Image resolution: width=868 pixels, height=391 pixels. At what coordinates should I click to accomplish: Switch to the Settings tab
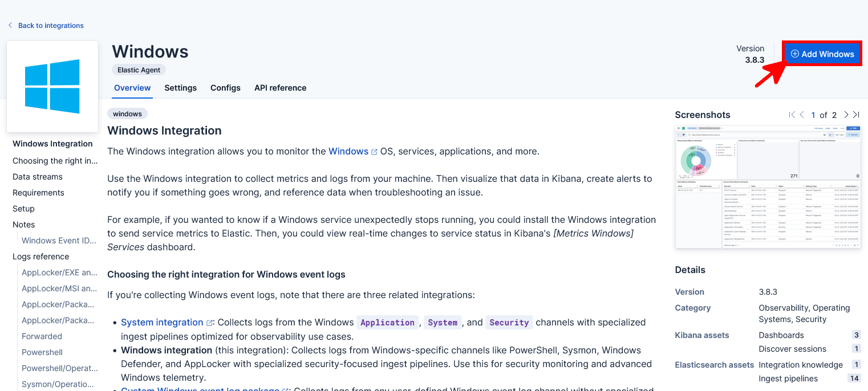pos(181,88)
